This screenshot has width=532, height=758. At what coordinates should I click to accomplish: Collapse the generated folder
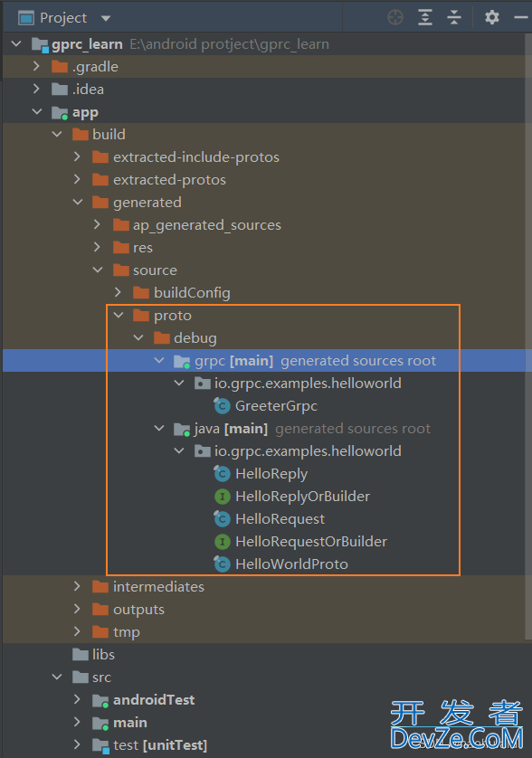[78, 202]
